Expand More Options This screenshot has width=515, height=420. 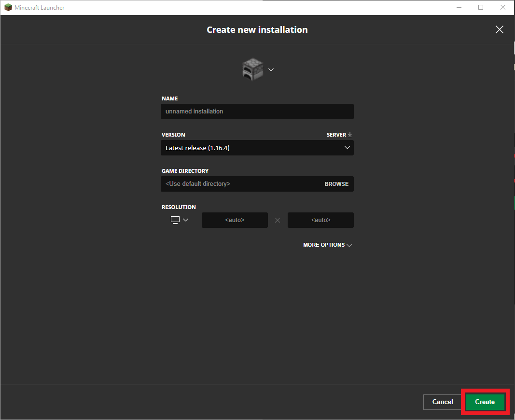tap(327, 245)
